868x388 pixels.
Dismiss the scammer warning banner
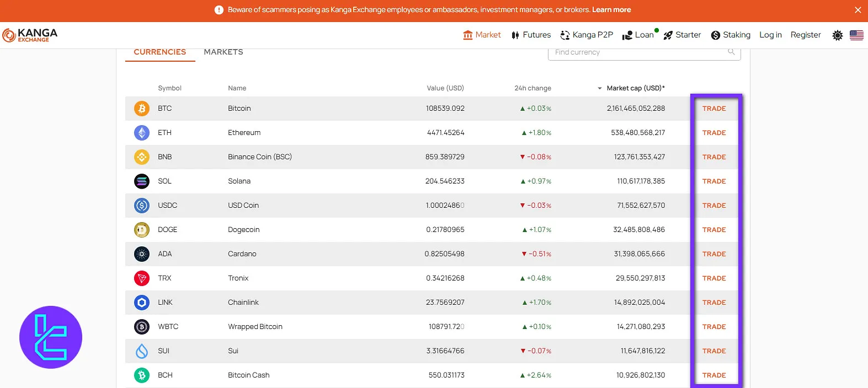[858, 10]
